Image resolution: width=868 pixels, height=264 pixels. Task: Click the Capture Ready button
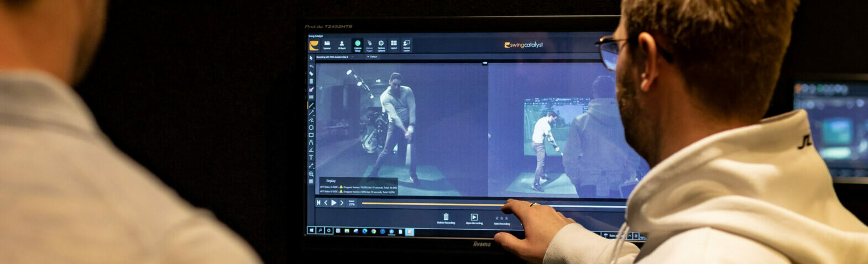(358, 45)
